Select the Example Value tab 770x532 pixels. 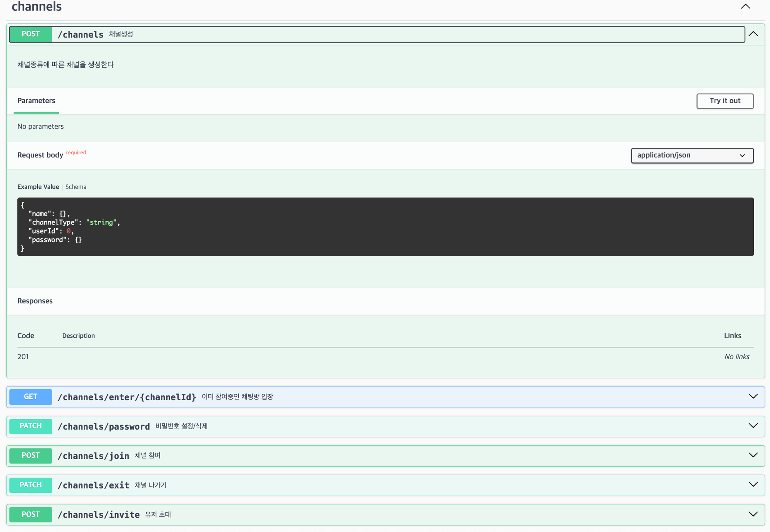pyautogui.click(x=38, y=187)
